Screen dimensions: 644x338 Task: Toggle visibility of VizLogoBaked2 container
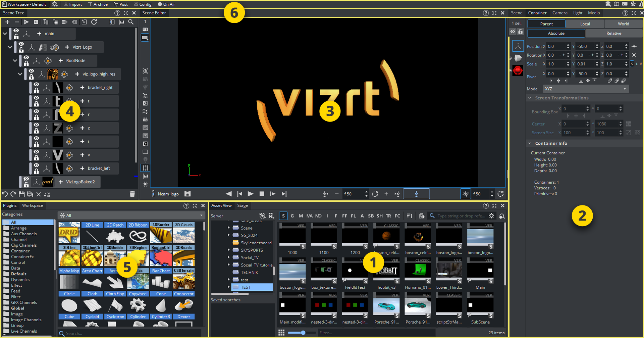(x=26, y=179)
